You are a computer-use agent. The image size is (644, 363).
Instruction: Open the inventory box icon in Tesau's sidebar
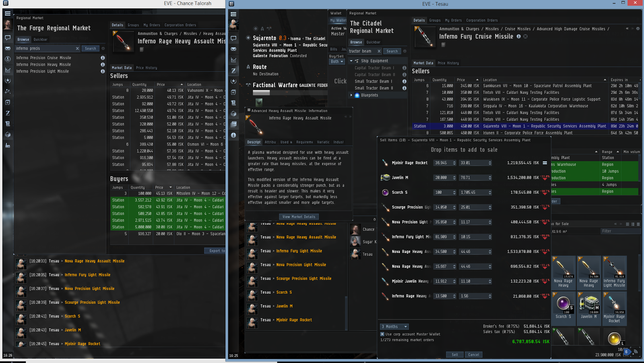(x=233, y=114)
